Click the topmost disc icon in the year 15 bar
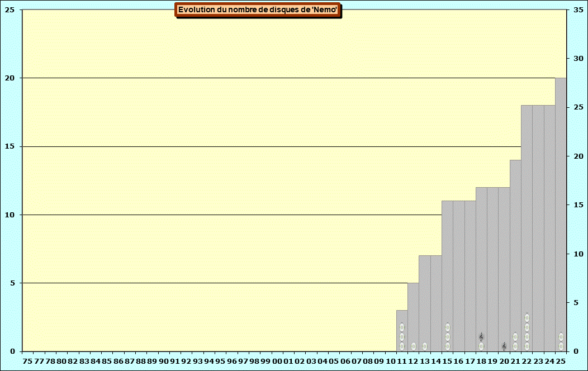Screen dimensions: 588x371 tap(447, 327)
